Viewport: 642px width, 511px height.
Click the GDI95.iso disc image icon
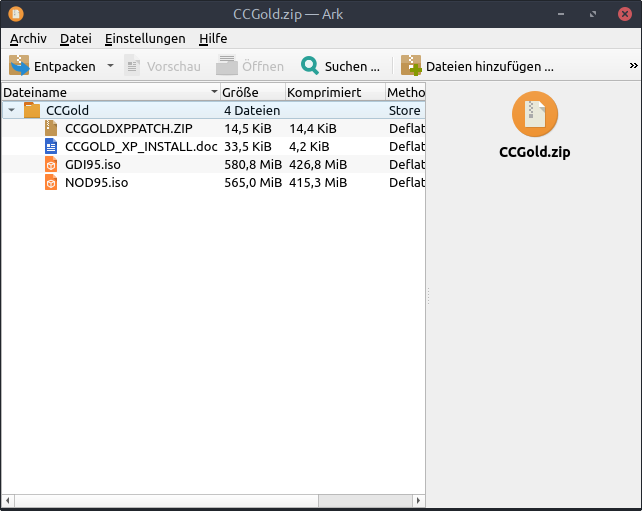coord(51,164)
